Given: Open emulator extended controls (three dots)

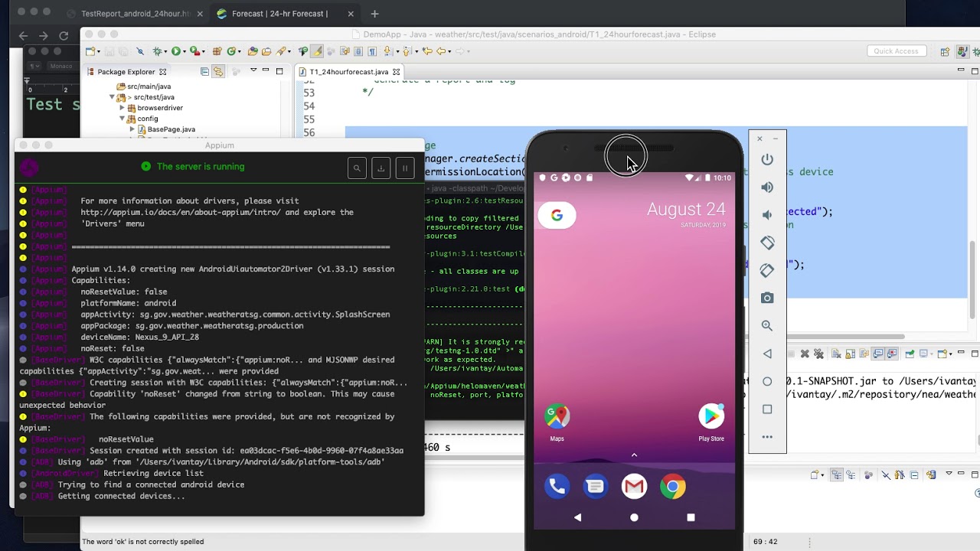Looking at the screenshot, I should tap(767, 437).
